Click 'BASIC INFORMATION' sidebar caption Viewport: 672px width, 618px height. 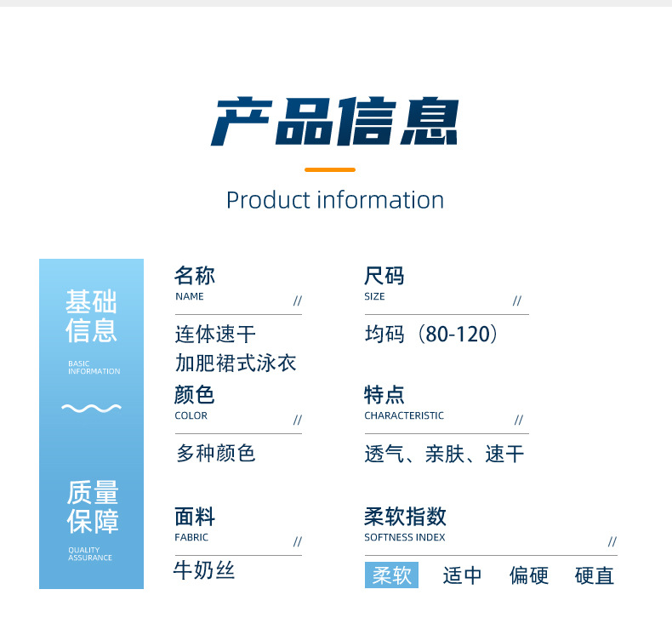[94, 368]
